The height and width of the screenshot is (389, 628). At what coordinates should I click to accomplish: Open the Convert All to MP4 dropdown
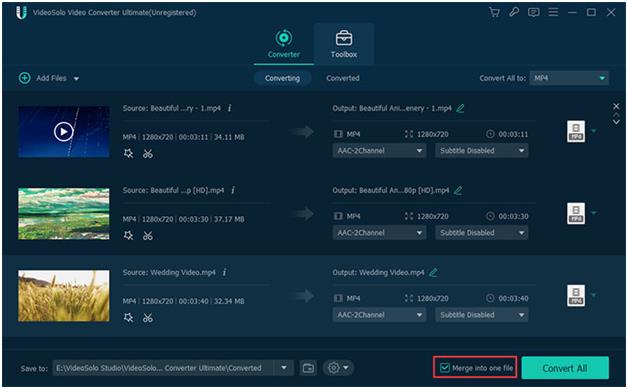(x=569, y=78)
